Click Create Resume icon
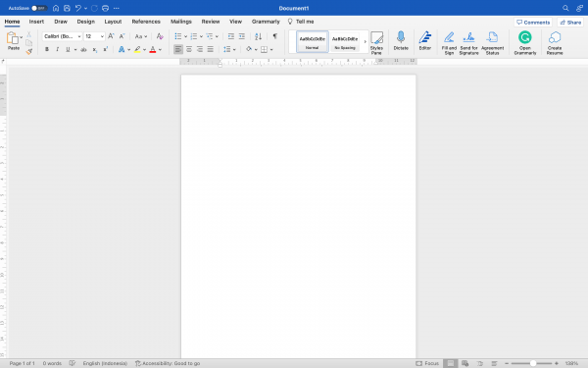Viewport: 588px width, 368px height. tap(555, 43)
